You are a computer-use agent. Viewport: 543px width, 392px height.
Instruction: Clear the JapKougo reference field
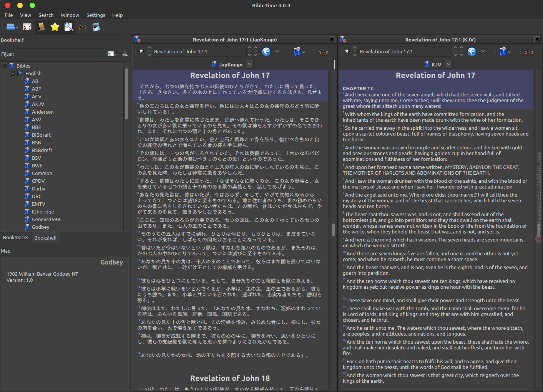(141, 51)
